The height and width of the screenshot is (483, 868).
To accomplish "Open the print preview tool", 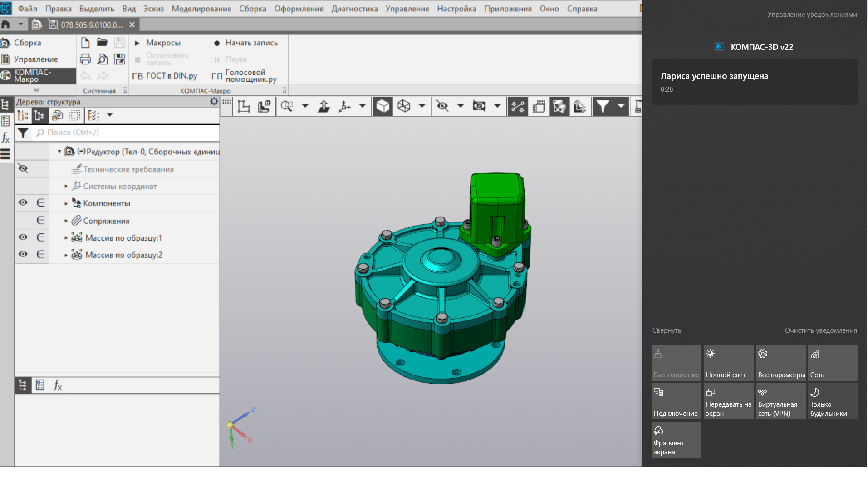I will tap(103, 59).
